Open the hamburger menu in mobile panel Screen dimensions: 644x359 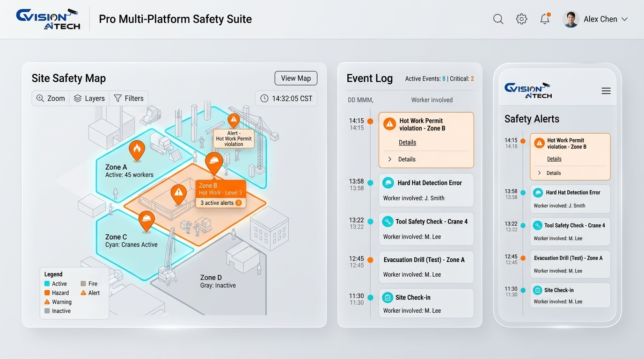606,91
